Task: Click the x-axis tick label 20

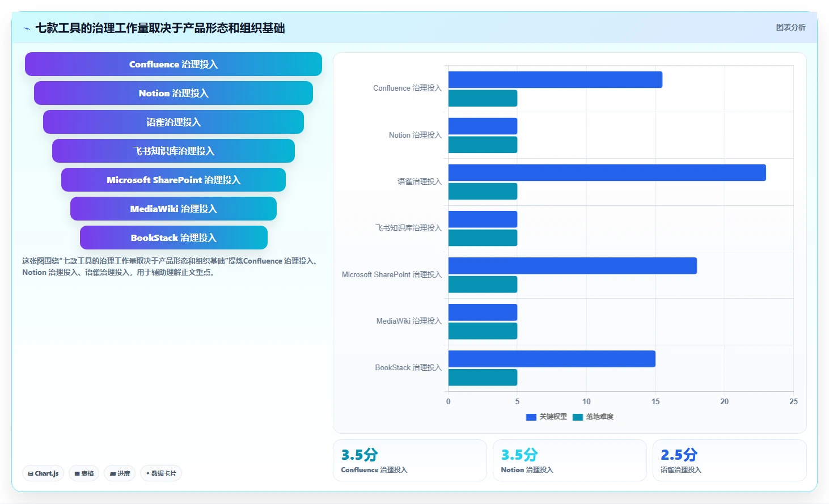Action: (x=725, y=401)
